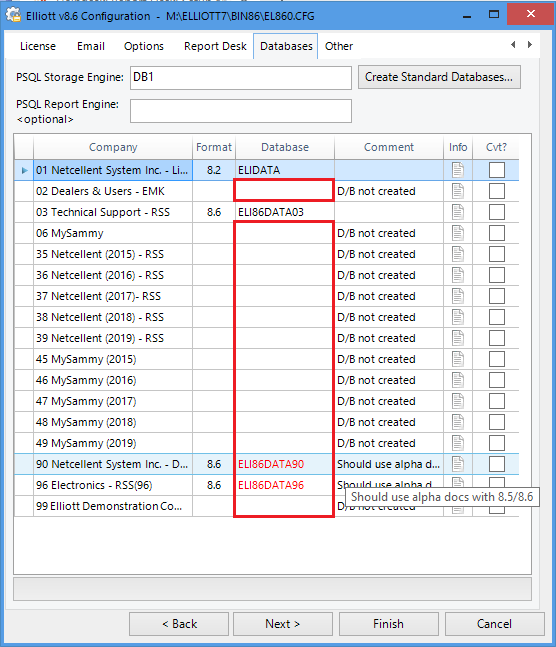Image resolution: width=556 pixels, height=647 pixels.
Task: Open Info icon for 37 Netcellent (2017)
Action: tap(458, 296)
